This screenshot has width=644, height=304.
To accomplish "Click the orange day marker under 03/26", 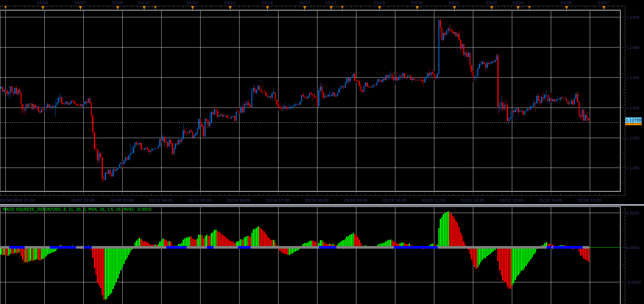I will pos(566,7).
